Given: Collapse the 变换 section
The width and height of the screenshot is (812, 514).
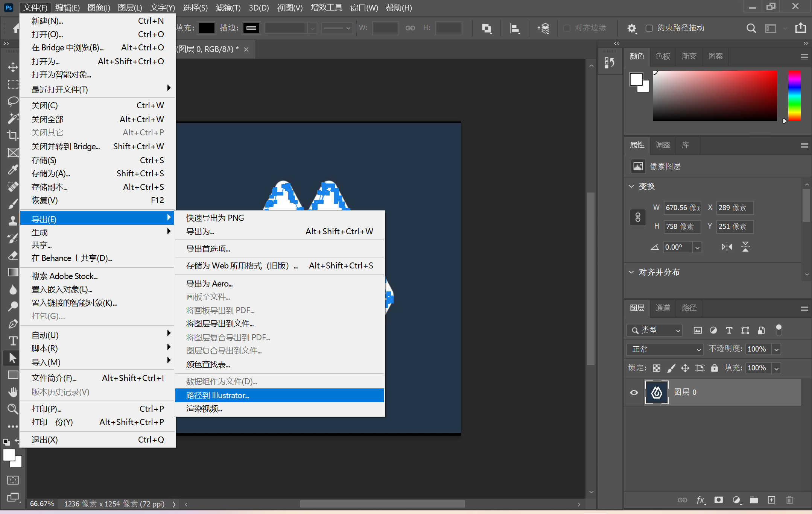Looking at the screenshot, I should point(631,186).
